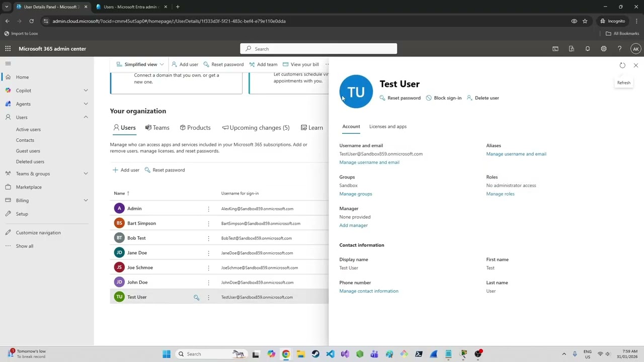Open Bart Simpson user entry
Viewport: 644px width, 362px height.
[x=141, y=223]
